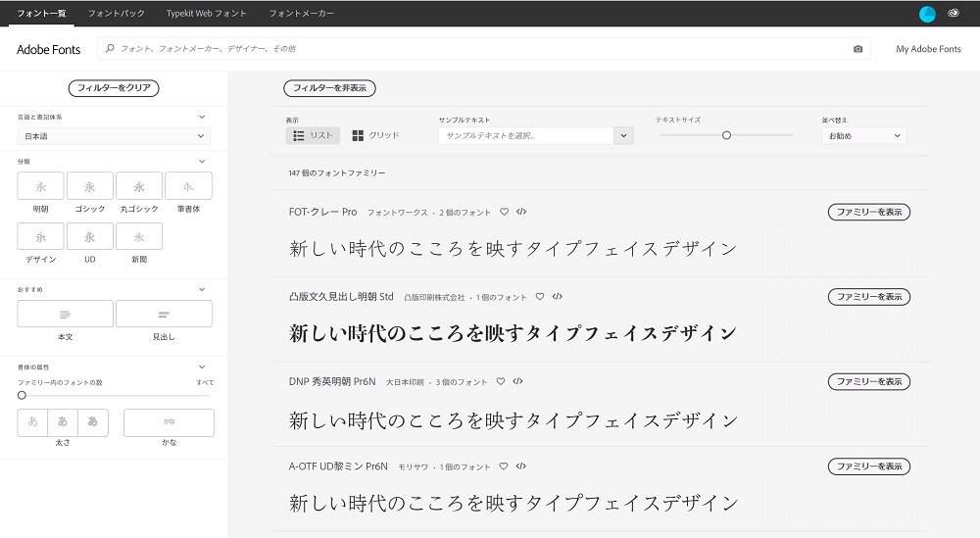This screenshot has width=980, height=538.
Task: Go to My Adobe Fonts
Action: coord(928,49)
